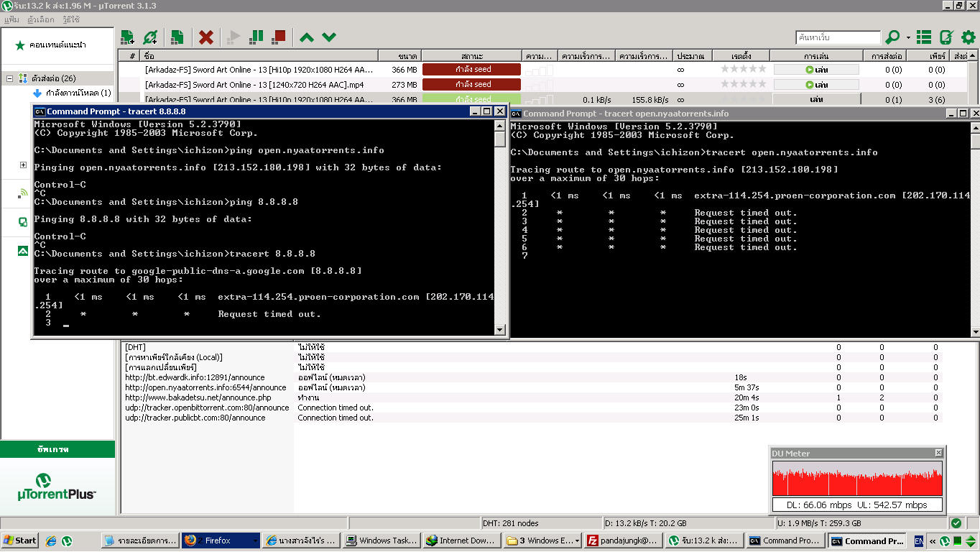Open Preferences via the green gear icon
Image resolution: width=980 pixels, height=552 pixels.
969,37
